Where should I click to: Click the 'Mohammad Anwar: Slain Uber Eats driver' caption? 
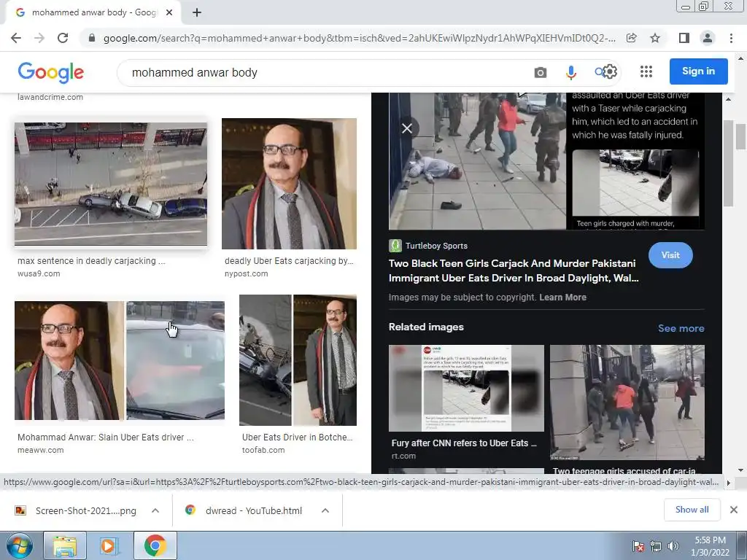[x=106, y=437]
